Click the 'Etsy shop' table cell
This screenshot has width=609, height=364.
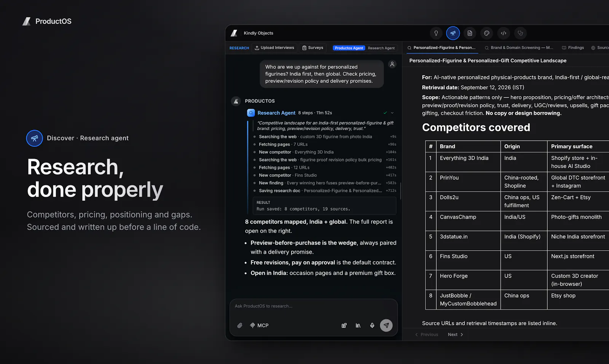click(x=578, y=300)
